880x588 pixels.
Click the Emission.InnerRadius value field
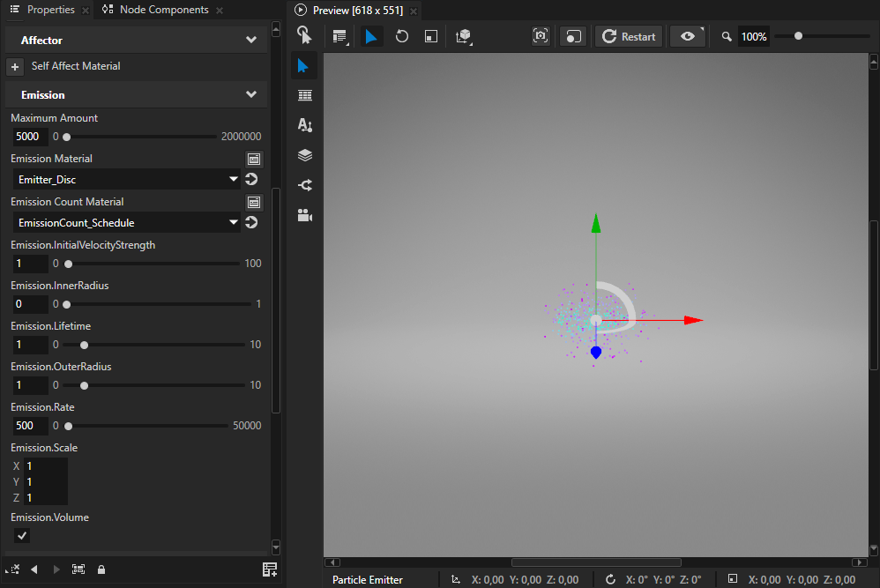tap(30, 304)
